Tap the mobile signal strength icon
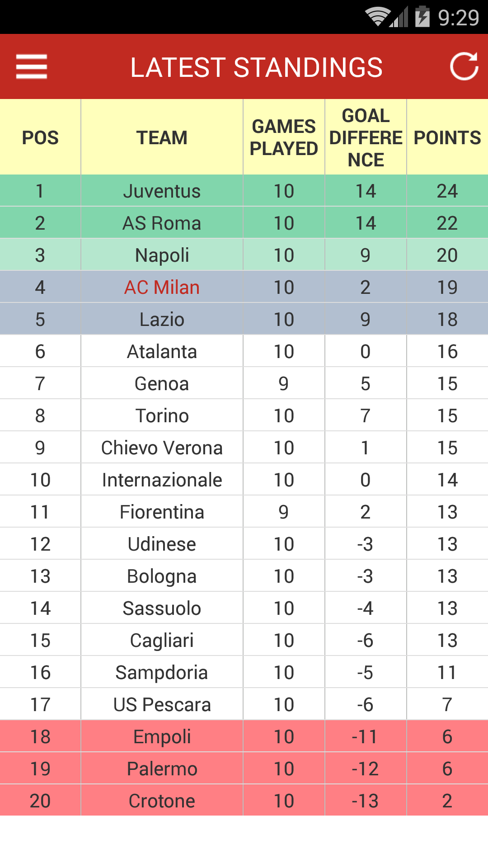488x868 pixels. 399,17
